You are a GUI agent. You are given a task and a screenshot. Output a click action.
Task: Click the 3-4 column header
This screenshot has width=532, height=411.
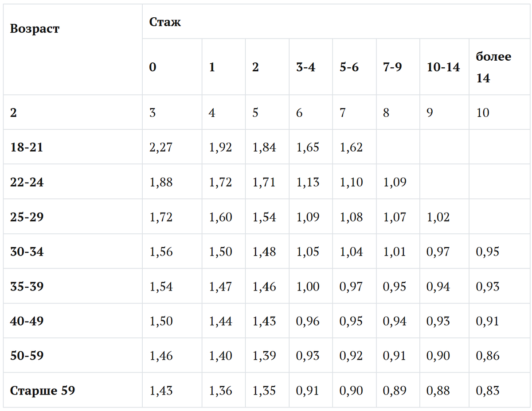coord(311,67)
